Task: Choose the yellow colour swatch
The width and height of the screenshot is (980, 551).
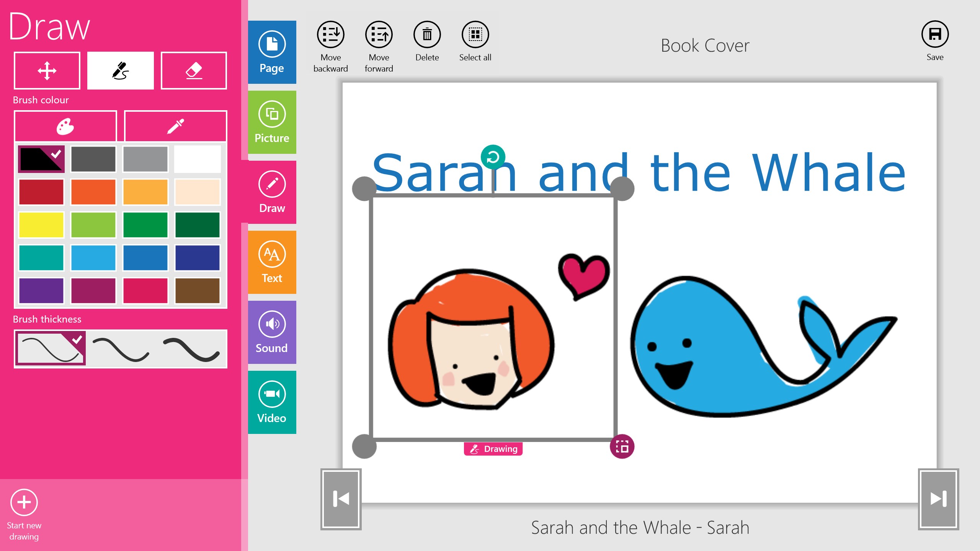Action: point(41,225)
